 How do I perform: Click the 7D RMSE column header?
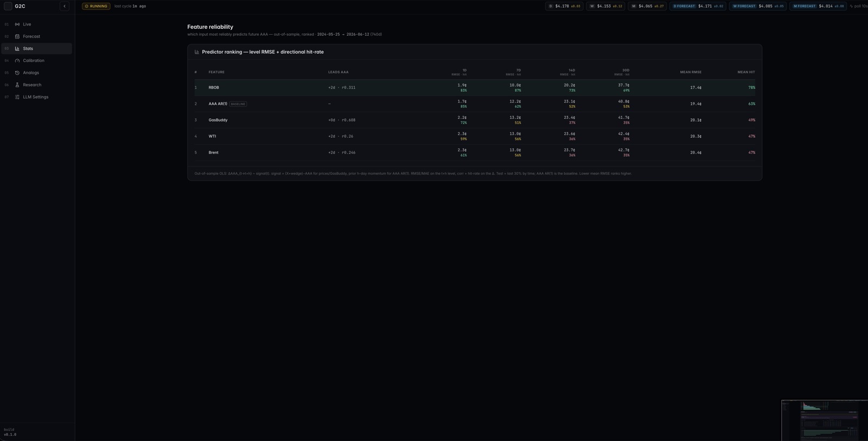[513, 72]
